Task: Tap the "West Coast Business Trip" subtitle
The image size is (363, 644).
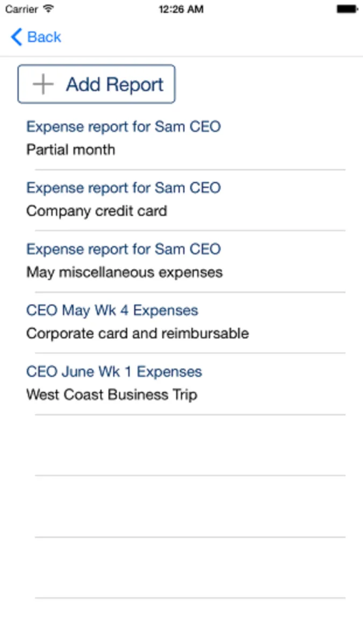Action: pos(112,395)
